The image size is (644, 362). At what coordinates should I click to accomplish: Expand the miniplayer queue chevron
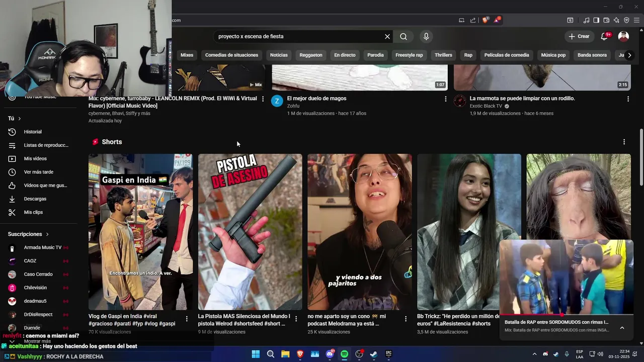[622, 328]
